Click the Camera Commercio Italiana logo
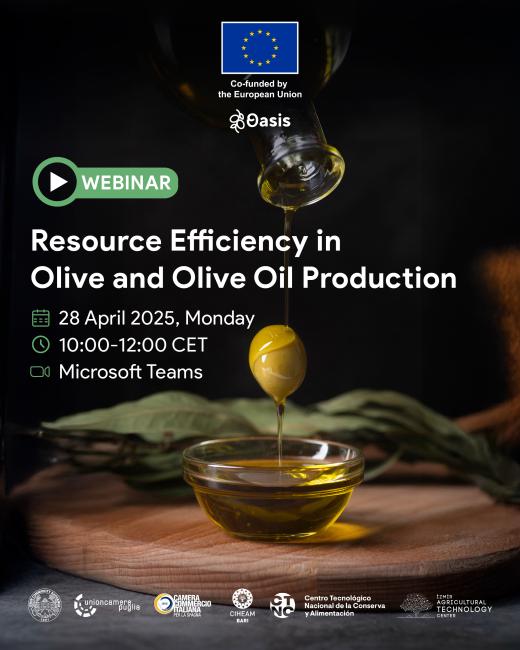 tap(182, 605)
